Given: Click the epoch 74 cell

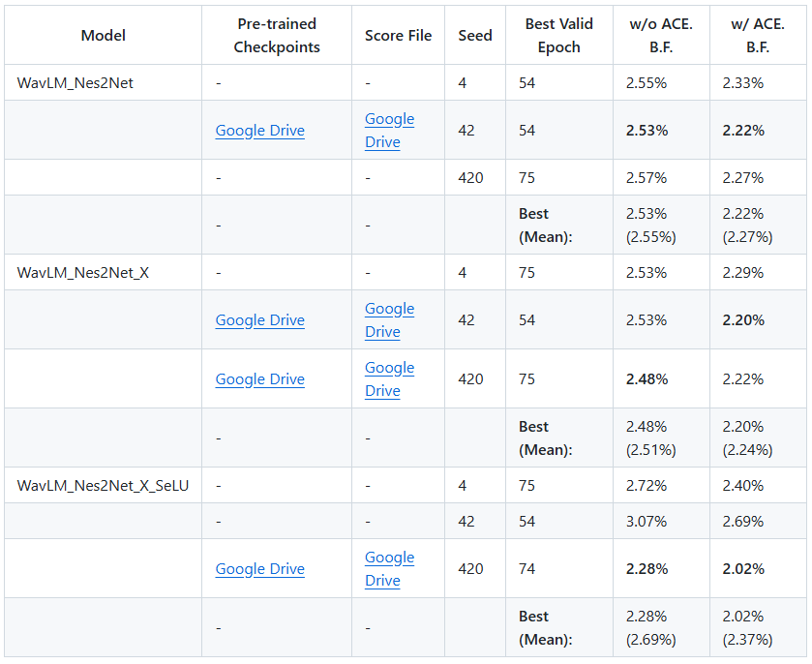Looking at the screenshot, I should 526,569.
